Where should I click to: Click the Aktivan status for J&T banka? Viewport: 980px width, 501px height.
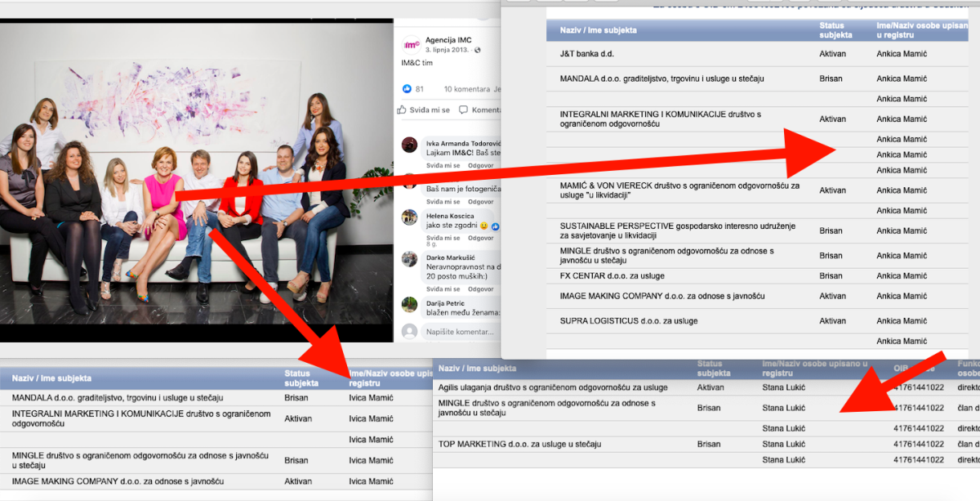click(x=832, y=54)
